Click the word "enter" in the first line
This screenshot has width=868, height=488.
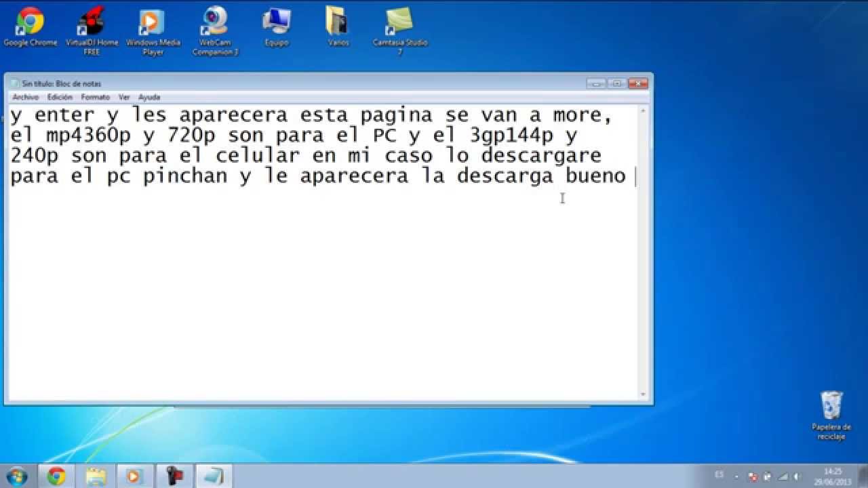click(64, 115)
